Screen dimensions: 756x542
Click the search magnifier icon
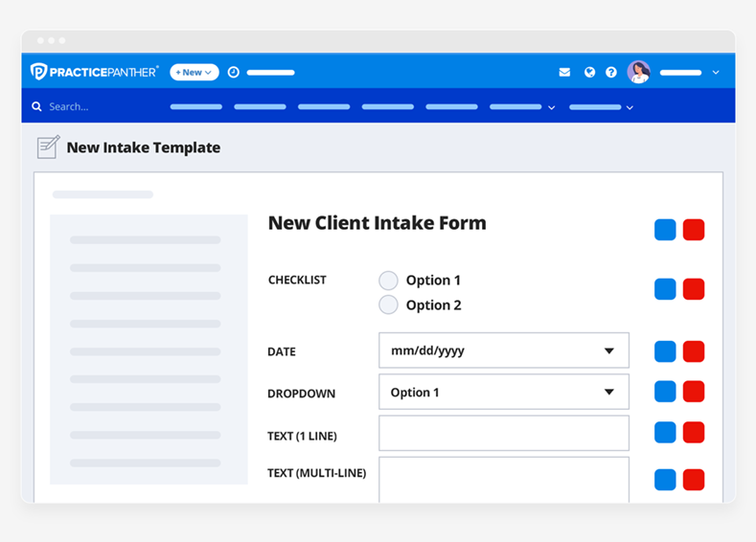[x=37, y=107]
